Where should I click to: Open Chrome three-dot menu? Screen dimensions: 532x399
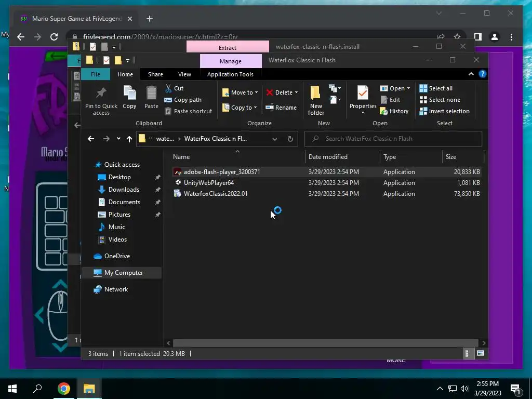pos(511,37)
